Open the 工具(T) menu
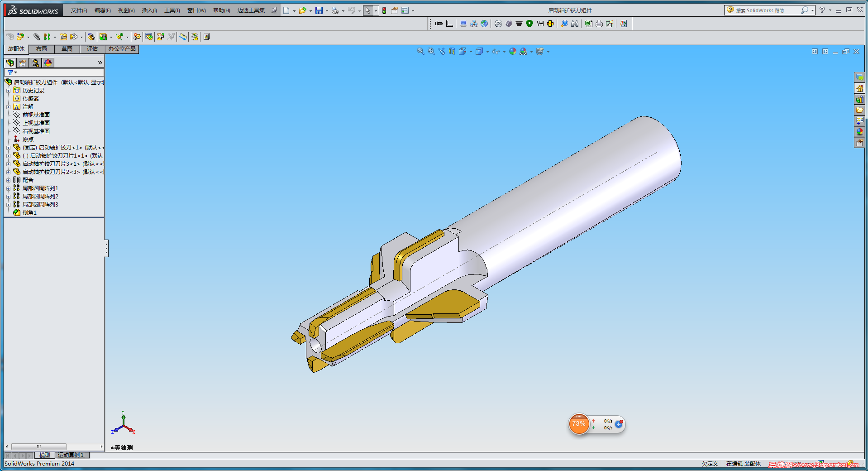 172,10
